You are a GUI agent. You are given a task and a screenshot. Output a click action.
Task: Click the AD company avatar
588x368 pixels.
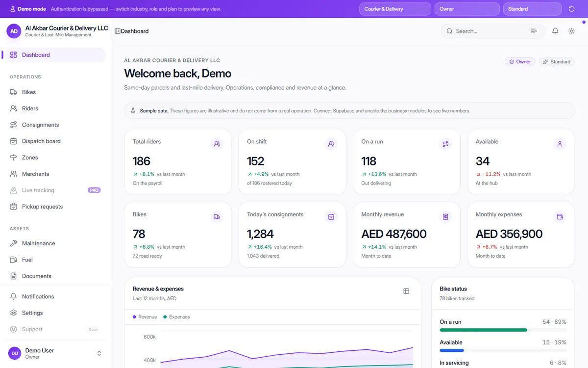[14, 31]
